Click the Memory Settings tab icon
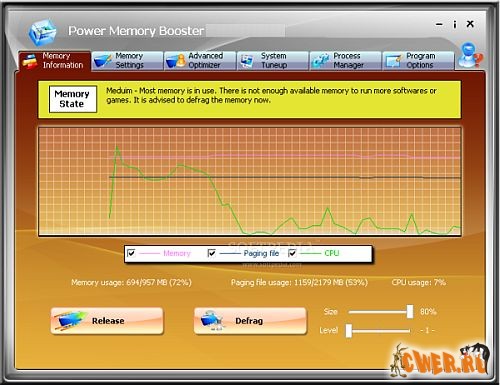 [103, 61]
